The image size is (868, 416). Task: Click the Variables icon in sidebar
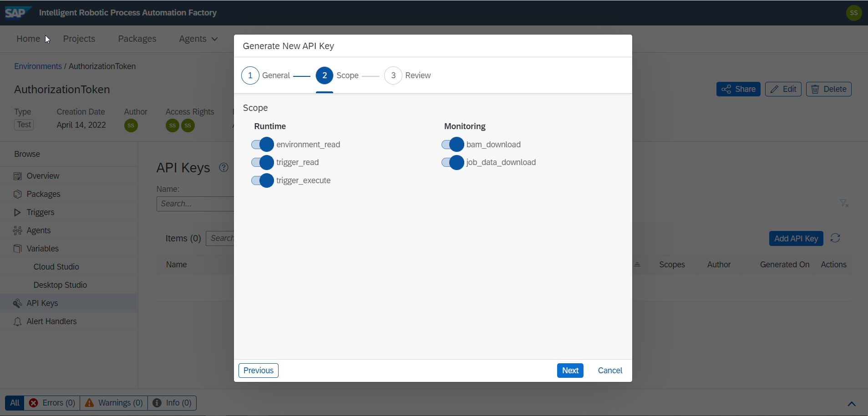pyautogui.click(x=18, y=249)
